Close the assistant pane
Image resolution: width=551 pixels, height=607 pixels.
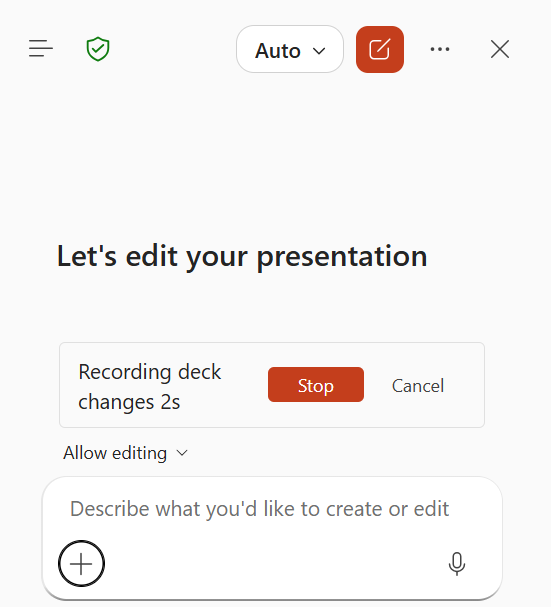click(x=500, y=49)
